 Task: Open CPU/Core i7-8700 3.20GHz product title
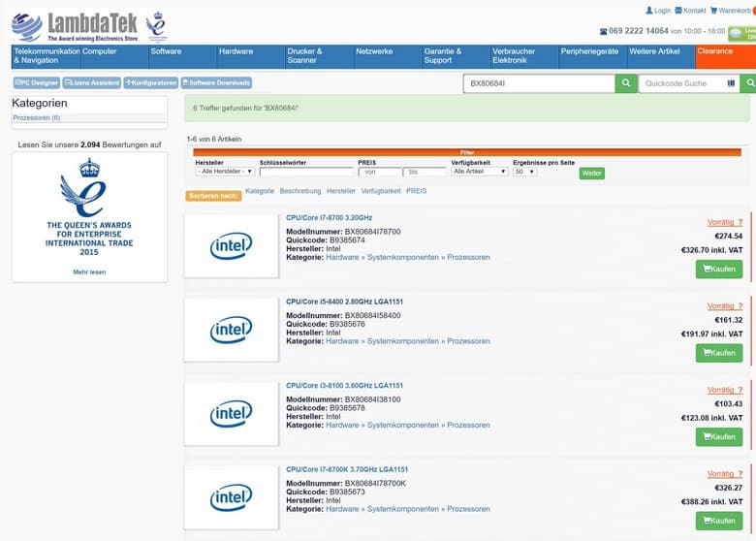point(329,218)
